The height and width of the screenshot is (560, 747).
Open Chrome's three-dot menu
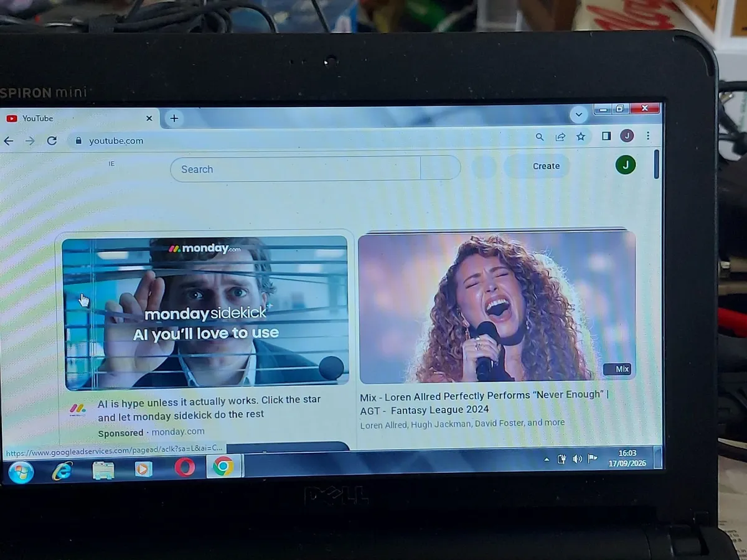coord(648,135)
